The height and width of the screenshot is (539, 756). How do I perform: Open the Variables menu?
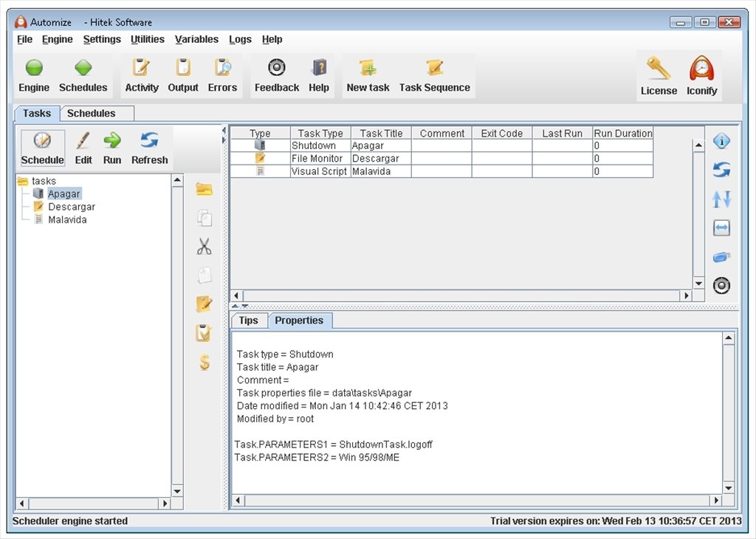tap(196, 40)
